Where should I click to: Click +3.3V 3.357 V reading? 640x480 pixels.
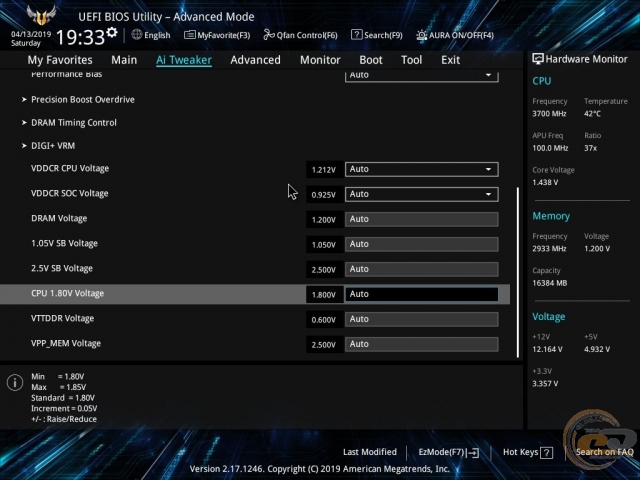tap(545, 384)
